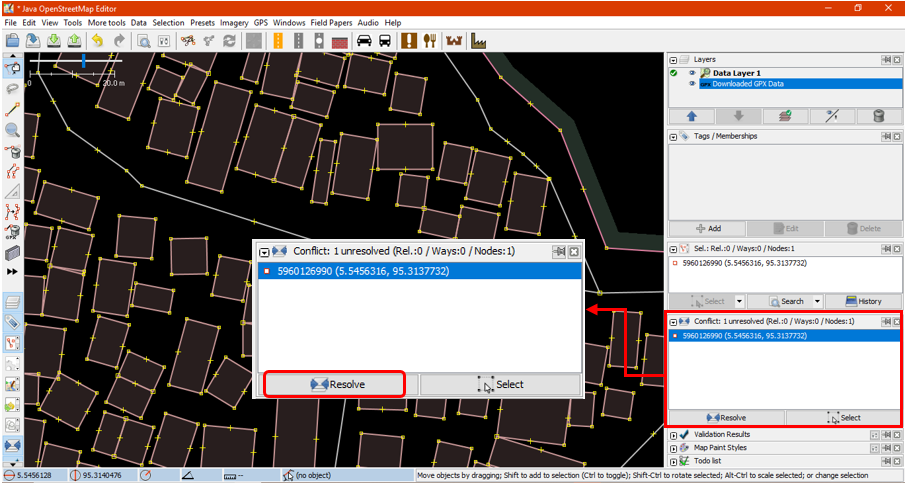Click the Move layer up arrow button
The height and width of the screenshot is (483, 907).
[x=691, y=116]
